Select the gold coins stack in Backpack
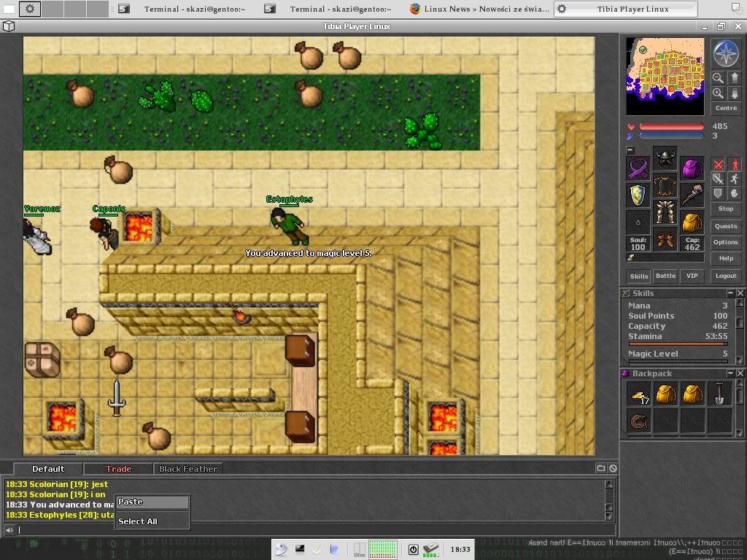Image resolution: width=747 pixels, height=560 pixels. click(639, 394)
